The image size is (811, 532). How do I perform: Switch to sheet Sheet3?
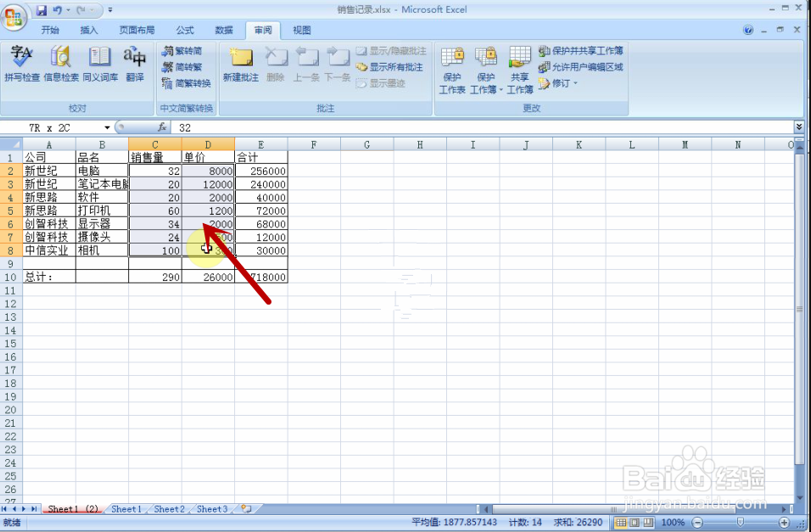(x=212, y=509)
